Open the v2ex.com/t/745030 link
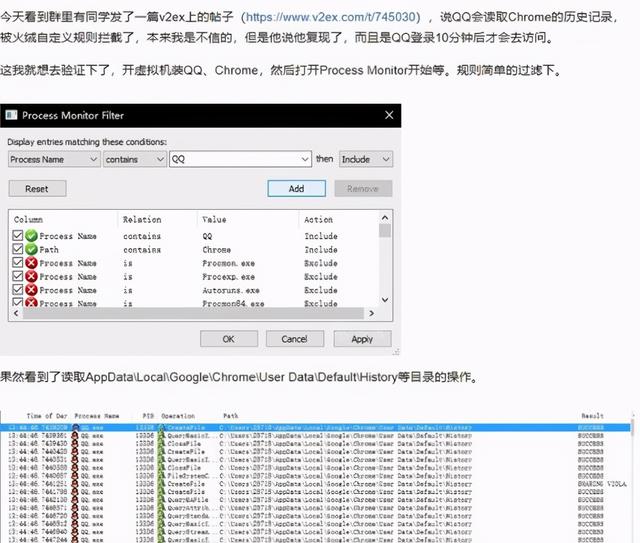The image size is (640, 543). pos(331,17)
